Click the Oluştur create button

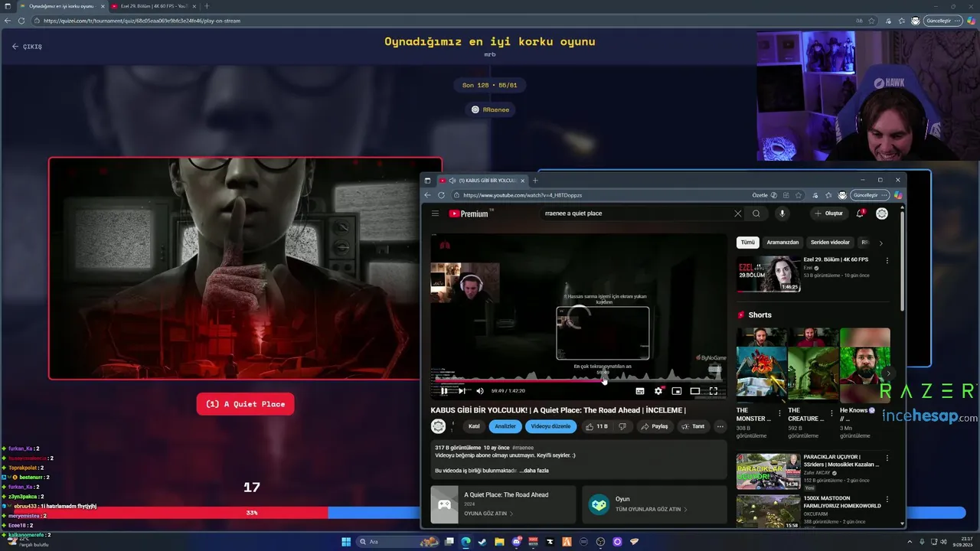829,214
